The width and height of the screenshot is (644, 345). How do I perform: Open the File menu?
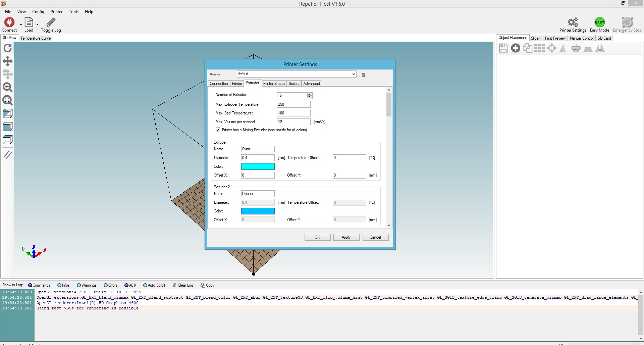pos(8,12)
